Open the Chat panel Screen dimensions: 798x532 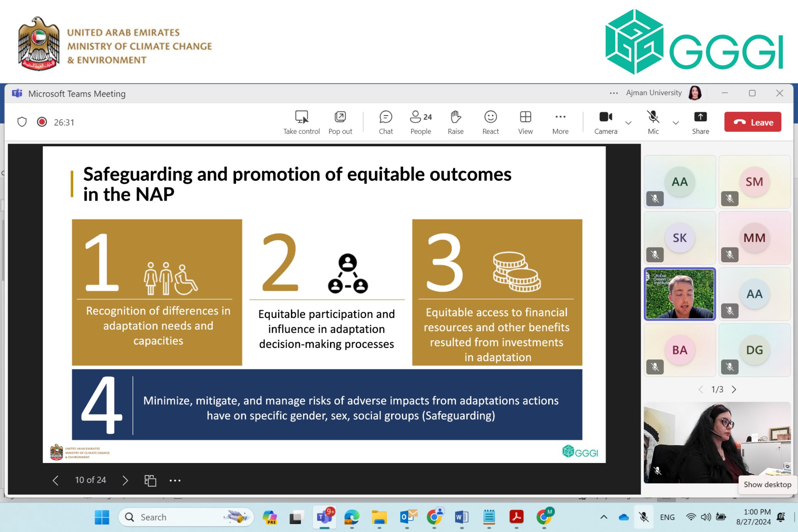pyautogui.click(x=385, y=122)
